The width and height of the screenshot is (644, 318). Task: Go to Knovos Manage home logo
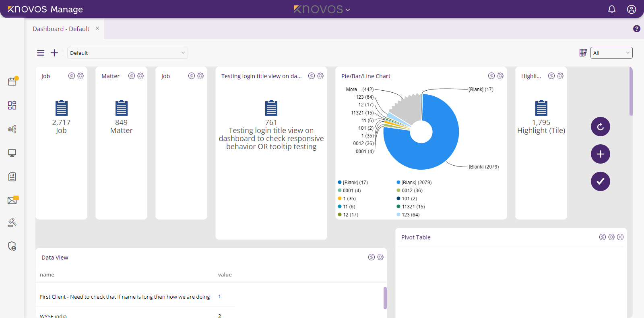pyautogui.click(x=45, y=9)
